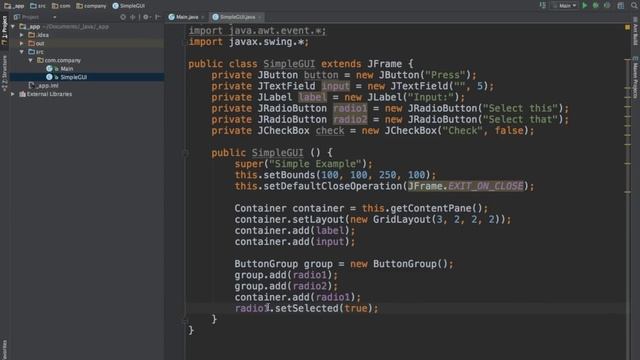The width and height of the screenshot is (640, 360).
Task: Click SimpleGUI breadcrumb in navigation bar
Action: point(129,6)
